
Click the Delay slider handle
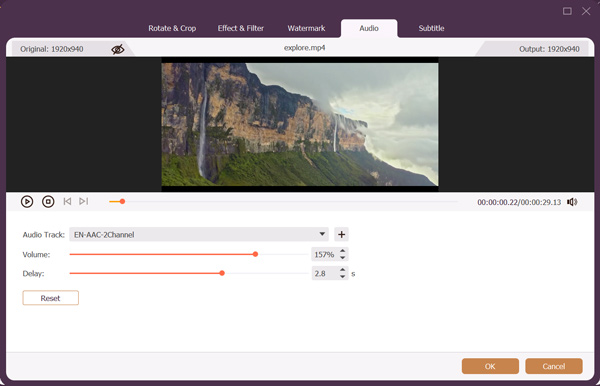click(222, 273)
